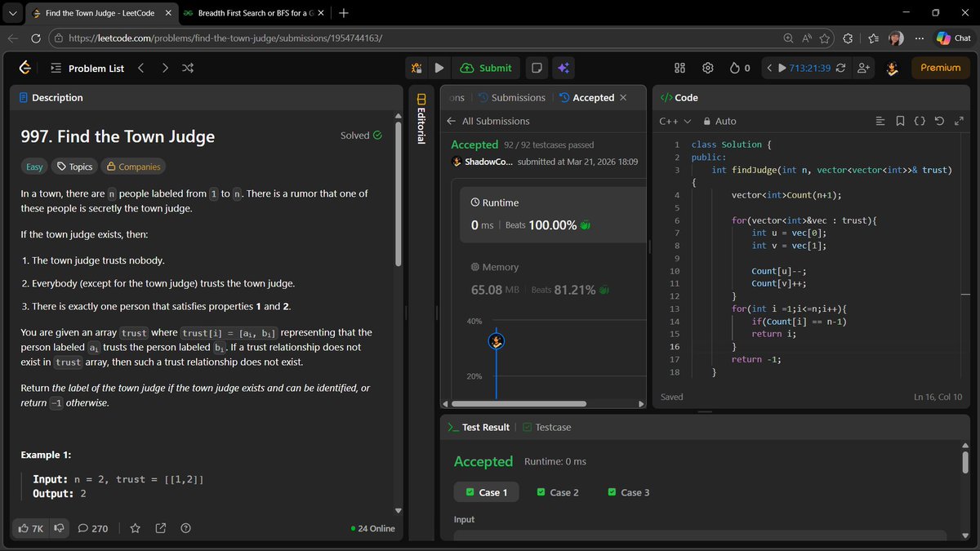Switch to the Submissions tab
The image size is (980, 551).
pyautogui.click(x=511, y=97)
